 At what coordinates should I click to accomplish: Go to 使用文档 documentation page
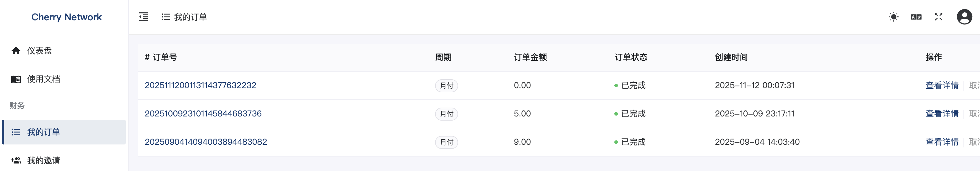click(x=44, y=79)
